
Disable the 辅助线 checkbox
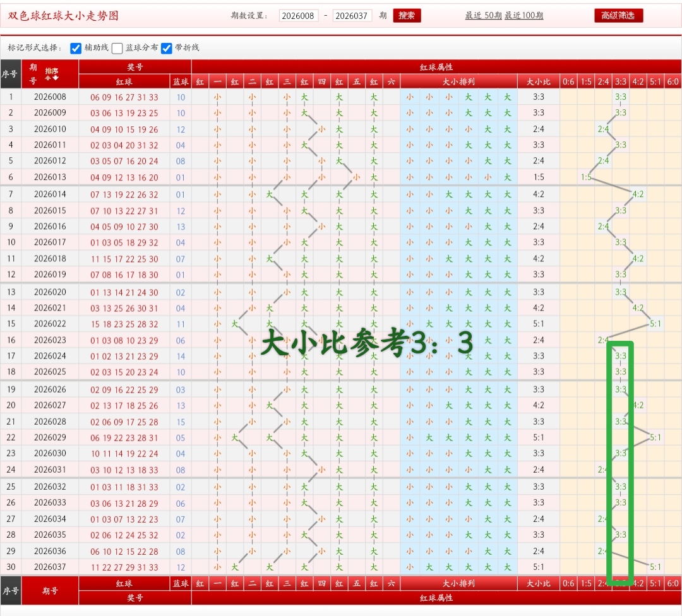pyautogui.click(x=75, y=47)
